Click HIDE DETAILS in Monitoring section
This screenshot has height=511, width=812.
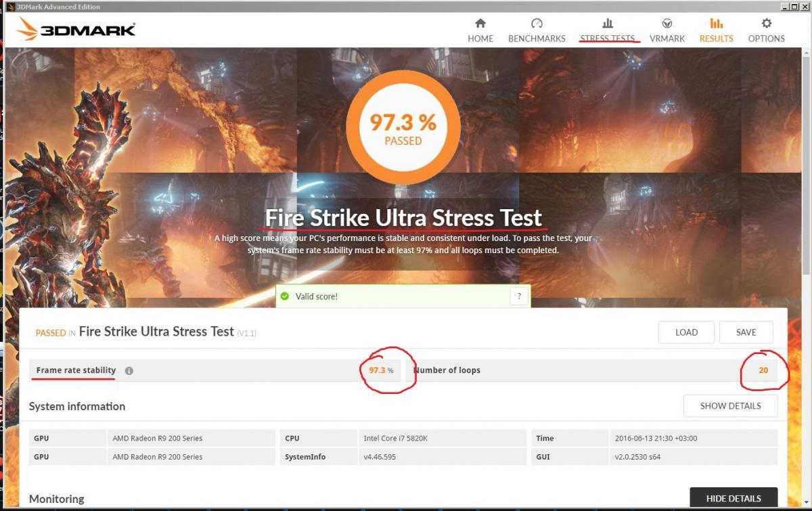tap(734, 498)
